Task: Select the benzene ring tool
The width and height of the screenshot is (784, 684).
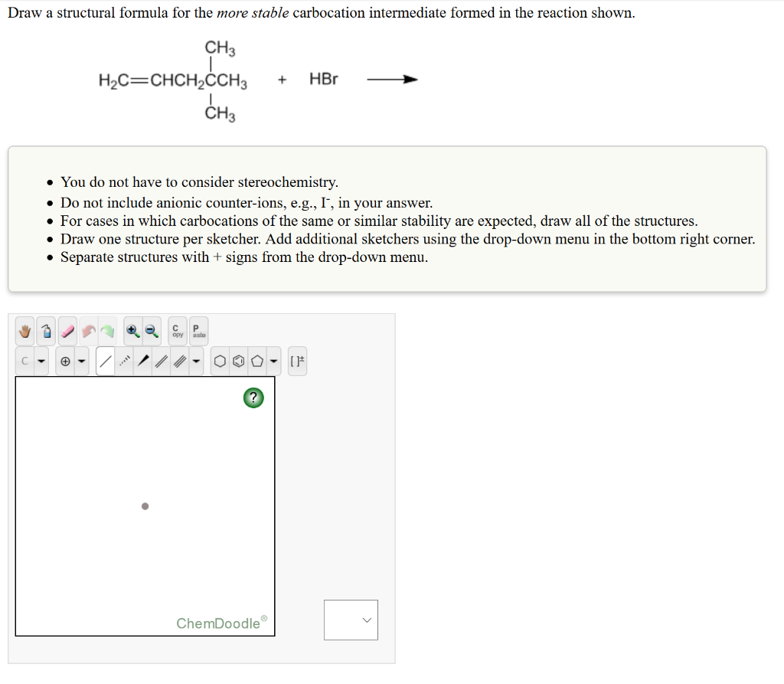Action: click(x=239, y=361)
